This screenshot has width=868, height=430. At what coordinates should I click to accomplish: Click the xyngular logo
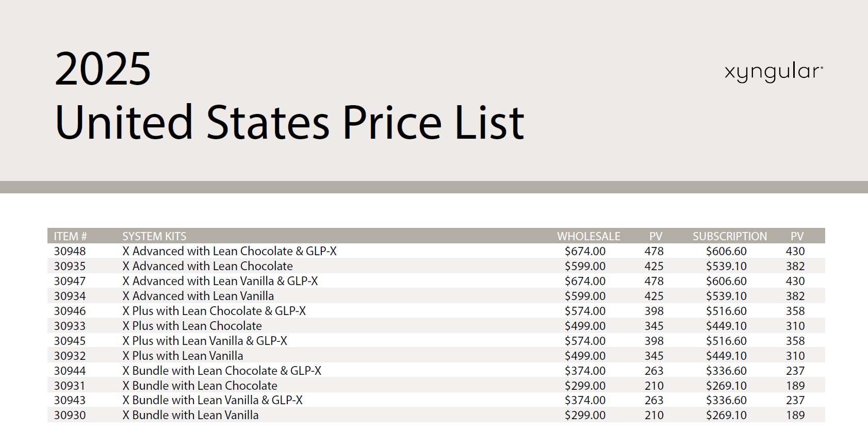pyautogui.click(x=774, y=72)
